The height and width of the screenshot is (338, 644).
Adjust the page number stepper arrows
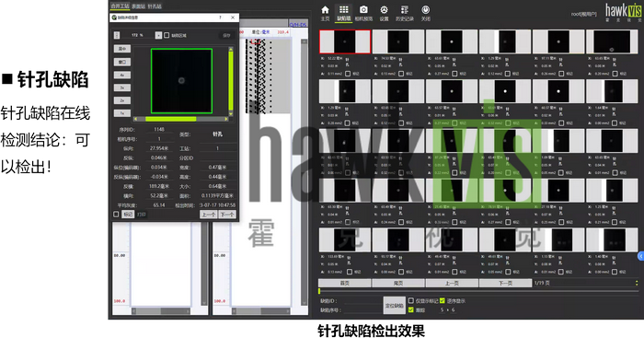click(637, 283)
